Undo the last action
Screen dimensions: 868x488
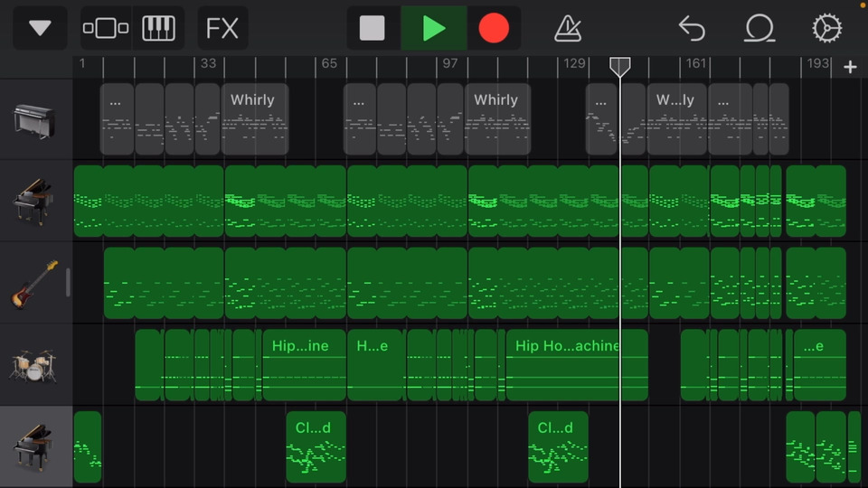coord(692,28)
